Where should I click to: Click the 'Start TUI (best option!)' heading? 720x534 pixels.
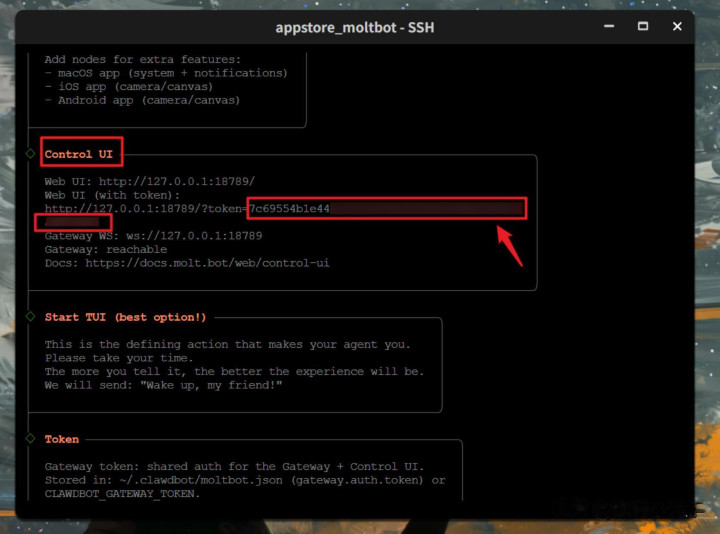125,317
